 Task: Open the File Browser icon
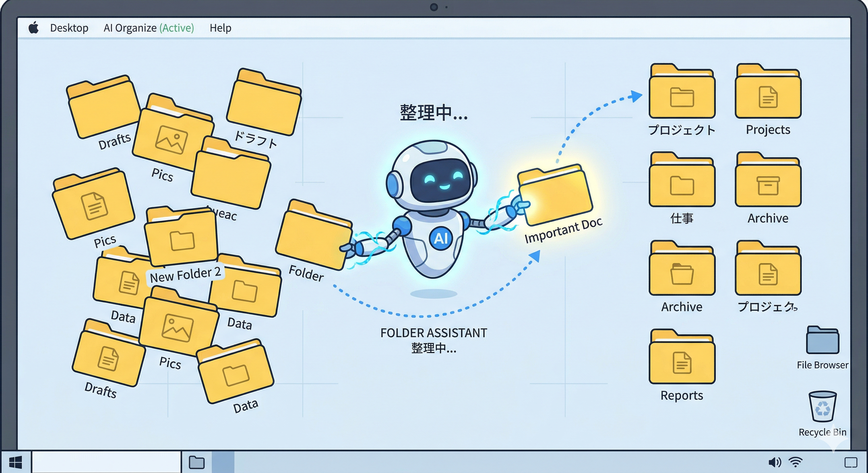tap(822, 341)
